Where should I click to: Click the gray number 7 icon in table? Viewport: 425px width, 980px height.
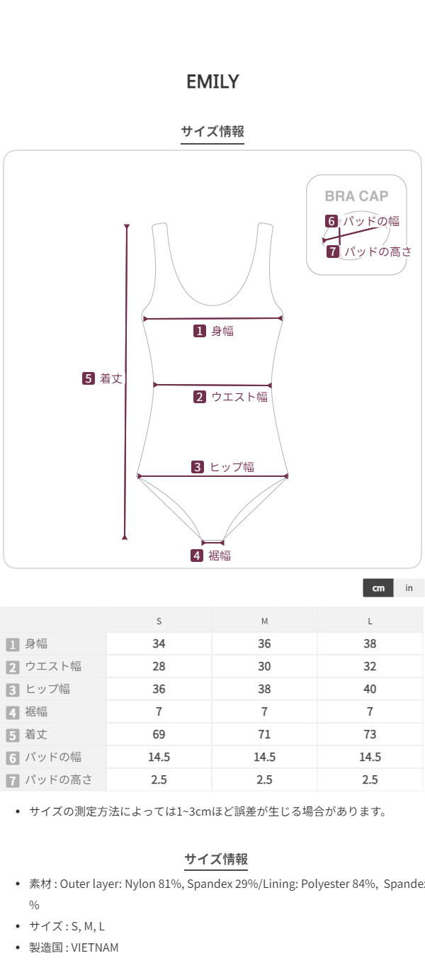tap(12, 780)
